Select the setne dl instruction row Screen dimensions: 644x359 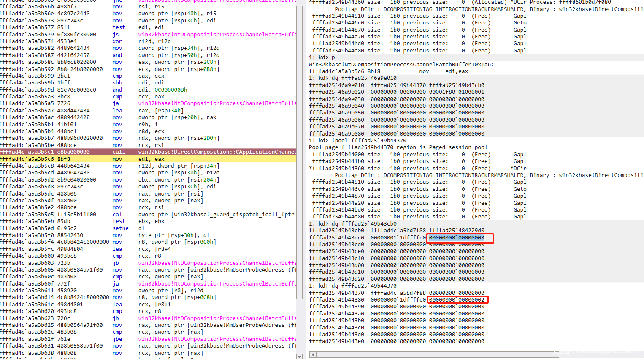[127, 228]
